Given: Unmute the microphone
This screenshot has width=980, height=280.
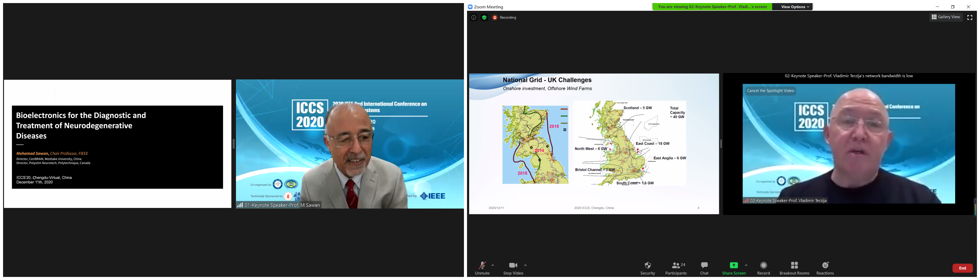Looking at the screenshot, I should (482, 268).
